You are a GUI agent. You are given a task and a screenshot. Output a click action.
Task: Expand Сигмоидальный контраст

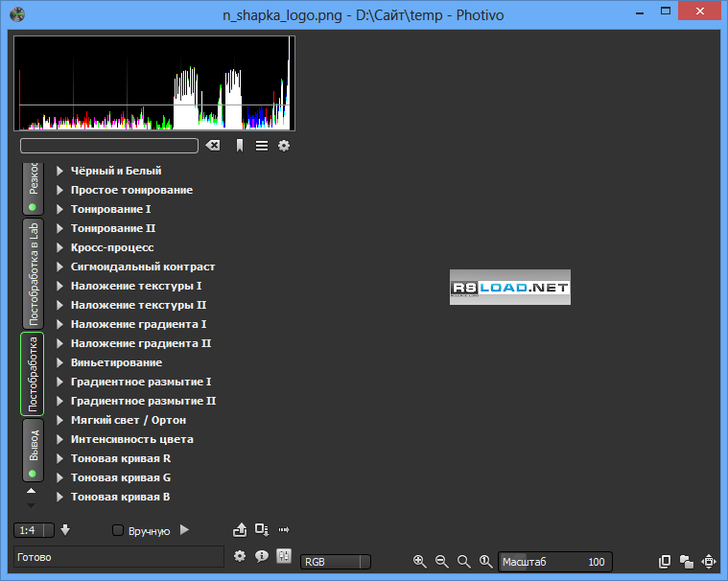tap(59, 267)
